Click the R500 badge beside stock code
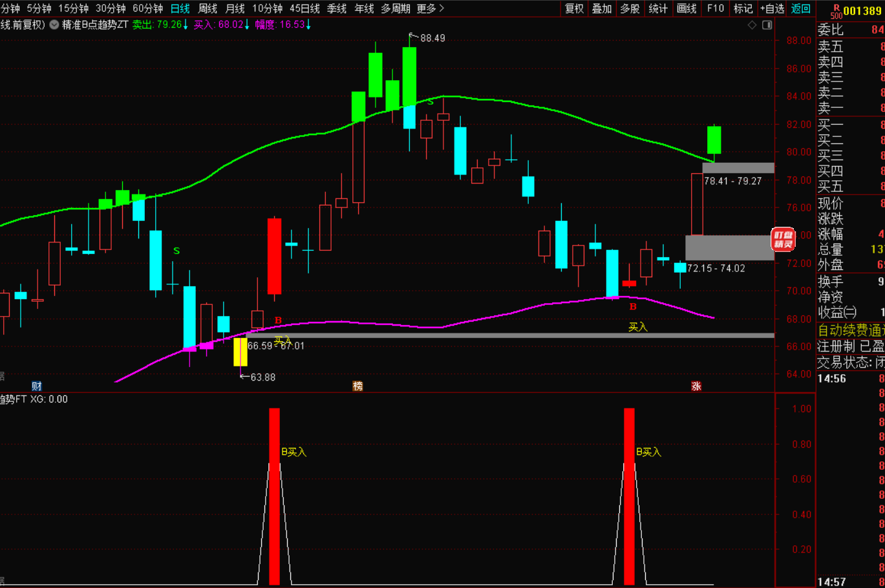Image resolution: width=885 pixels, height=588 pixels. pyautogui.click(x=836, y=11)
